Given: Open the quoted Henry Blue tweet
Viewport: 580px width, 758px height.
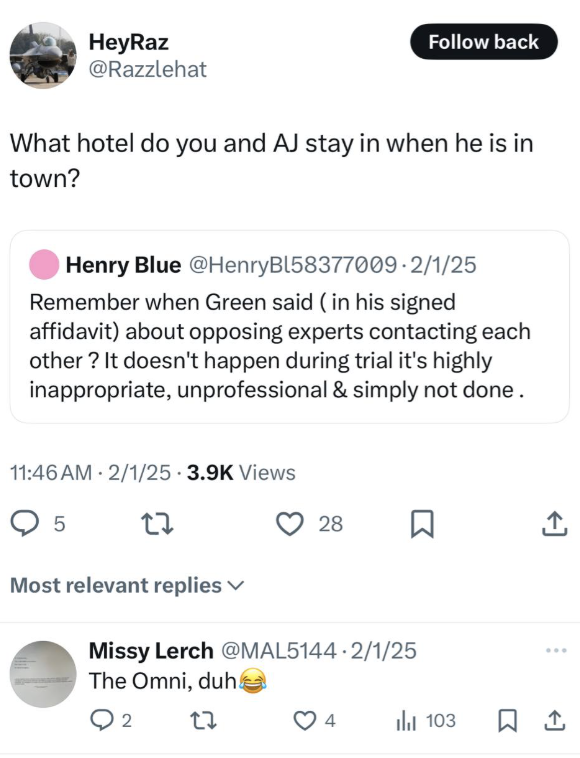Looking at the screenshot, I should pyautogui.click(x=290, y=327).
